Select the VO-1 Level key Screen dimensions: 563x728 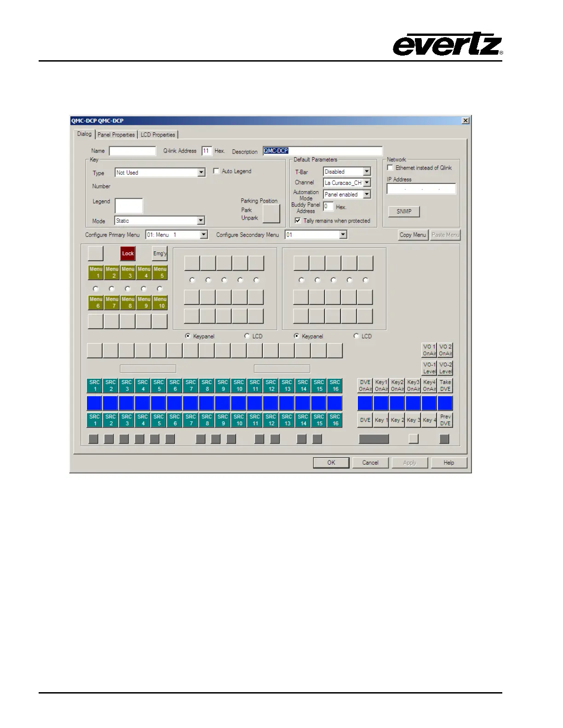click(429, 368)
